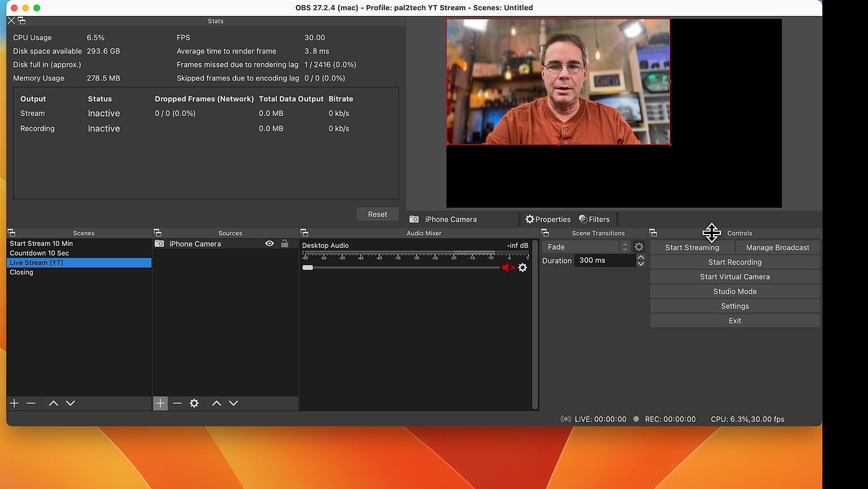The image size is (868, 489).
Task: Click the Start Streaming button
Action: tap(692, 248)
